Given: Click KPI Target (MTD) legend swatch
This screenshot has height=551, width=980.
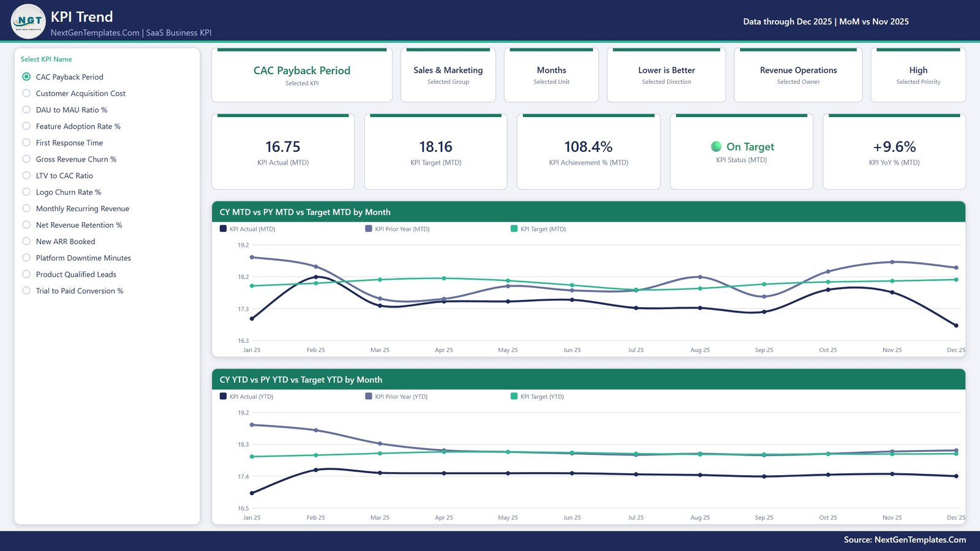Looking at the screenshot, I should point(514,228).
